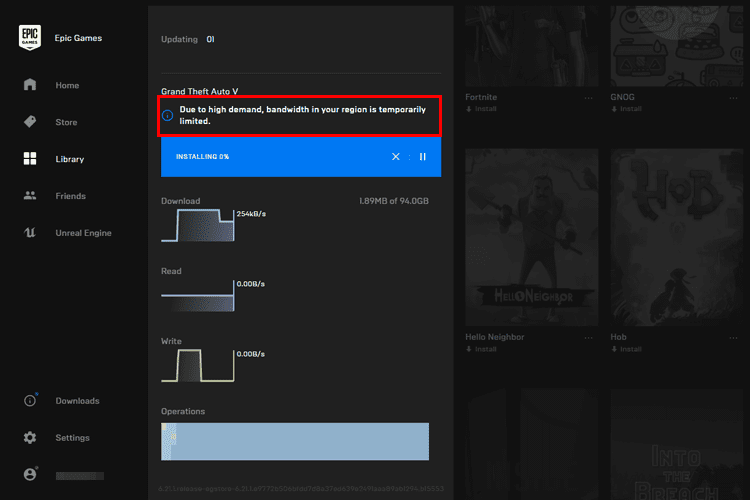This screenshot has height=500, width=750.
Task: Click the Fortnite game cover
Action: 531,46
